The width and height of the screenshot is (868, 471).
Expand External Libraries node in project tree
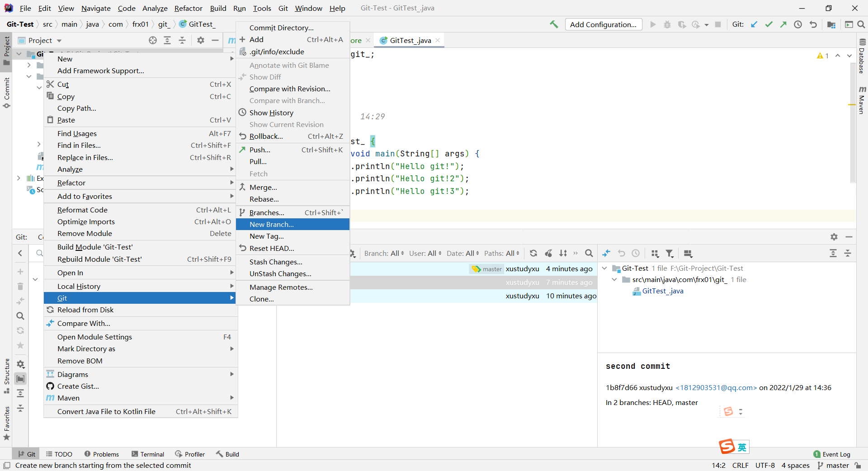coord(19,178)
